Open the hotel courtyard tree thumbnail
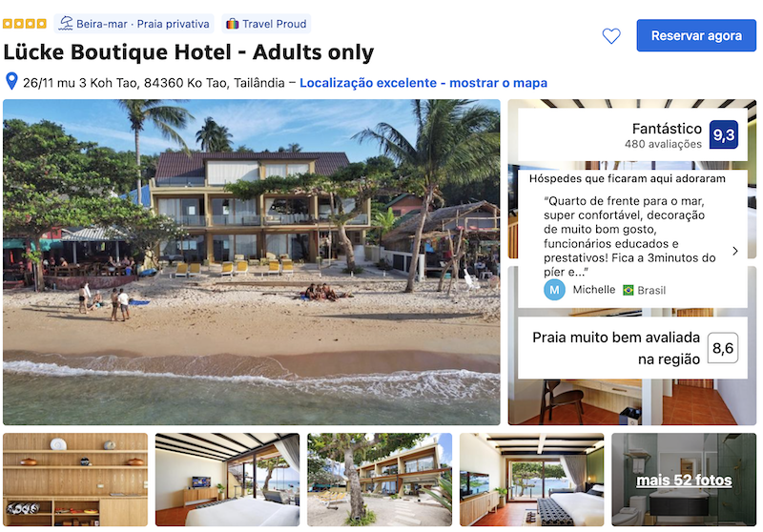This screenshot has width=763, height=532. 380,480
